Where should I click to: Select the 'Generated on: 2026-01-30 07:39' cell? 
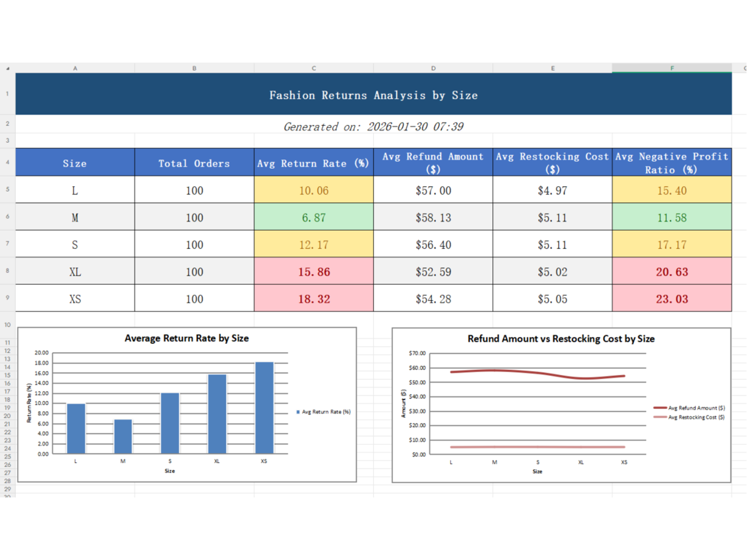[x=373, y=126]
